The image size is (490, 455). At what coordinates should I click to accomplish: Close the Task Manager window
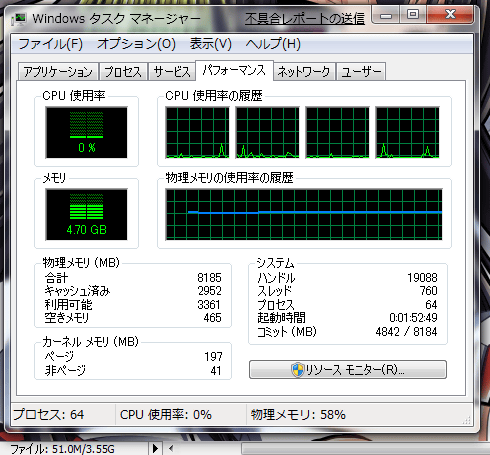point(450,15)
